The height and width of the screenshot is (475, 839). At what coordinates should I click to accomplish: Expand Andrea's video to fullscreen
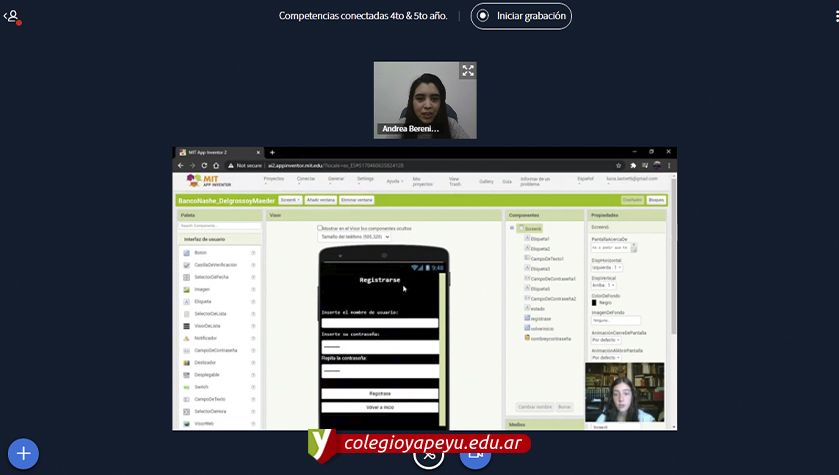pyautogui.click(x=467, y=71)
